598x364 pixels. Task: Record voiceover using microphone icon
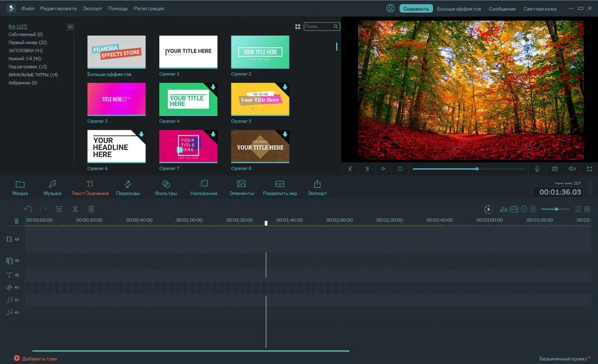[537, 169]
